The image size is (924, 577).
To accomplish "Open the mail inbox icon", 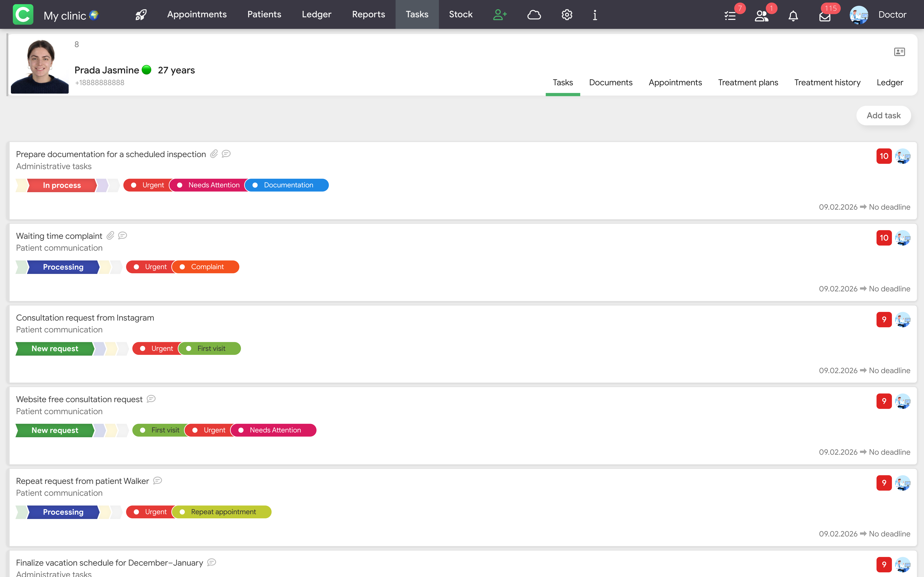I will point(825,16).
